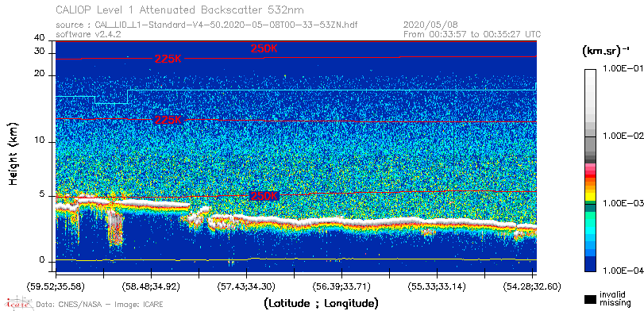Click the '225K' label near 12 km
This screenshot has width=644, height=311.
[x=168, y=120]
